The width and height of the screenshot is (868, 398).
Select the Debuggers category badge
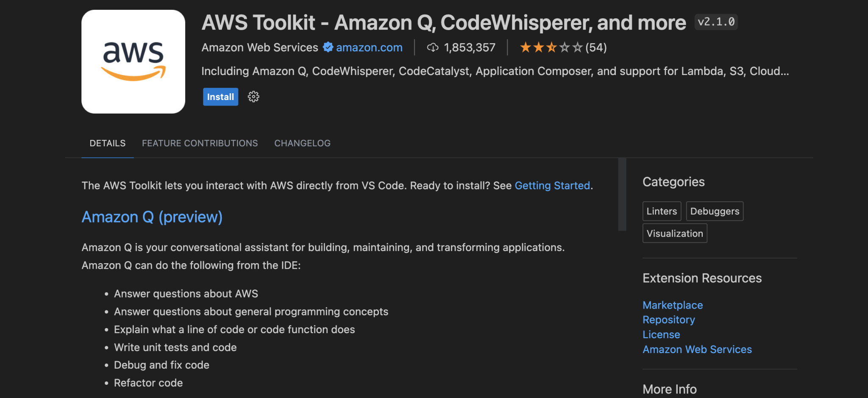tap(715, 211)
